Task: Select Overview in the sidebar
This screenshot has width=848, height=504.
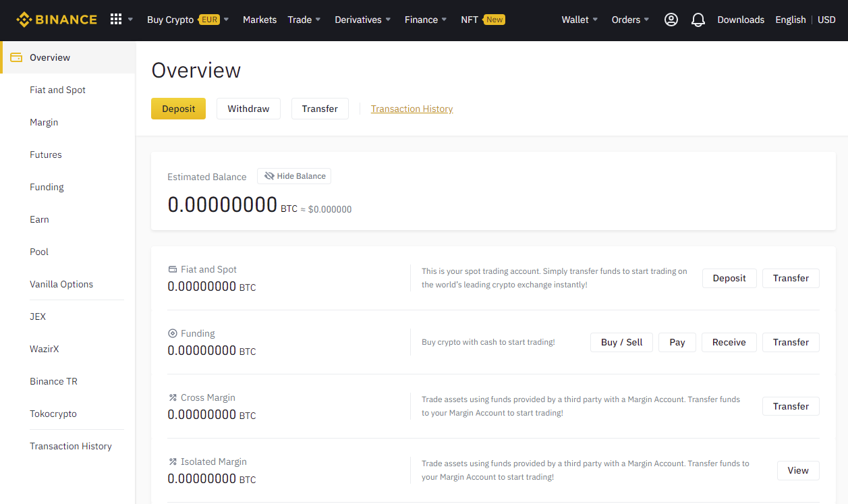Action: pos(67,57)
